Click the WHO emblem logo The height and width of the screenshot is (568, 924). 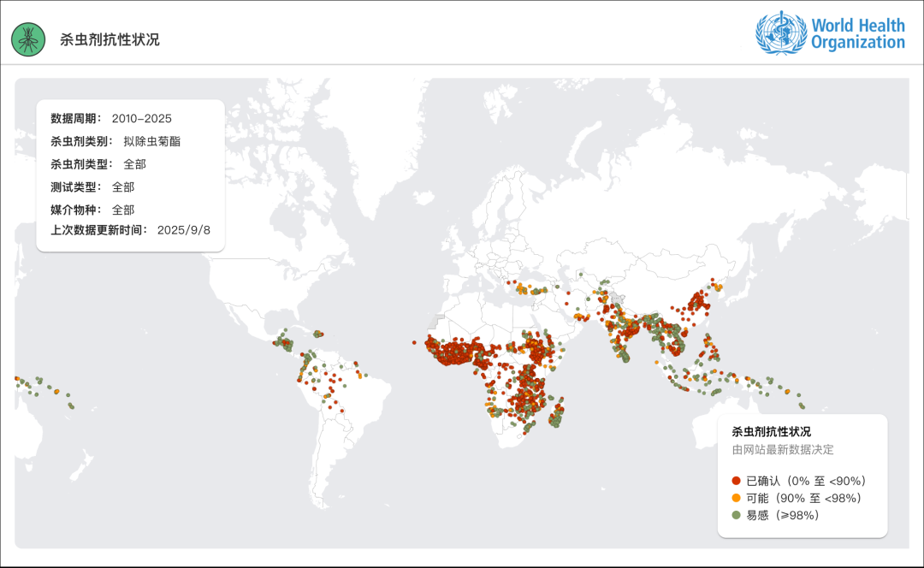pyautogui.click(x=780, y=33)
